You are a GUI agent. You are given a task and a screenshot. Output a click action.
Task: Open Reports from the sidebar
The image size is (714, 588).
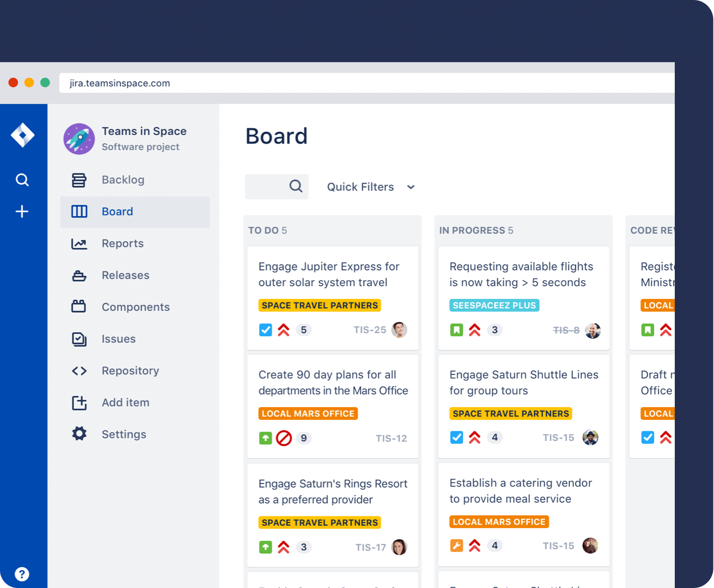tap(135, 244)
